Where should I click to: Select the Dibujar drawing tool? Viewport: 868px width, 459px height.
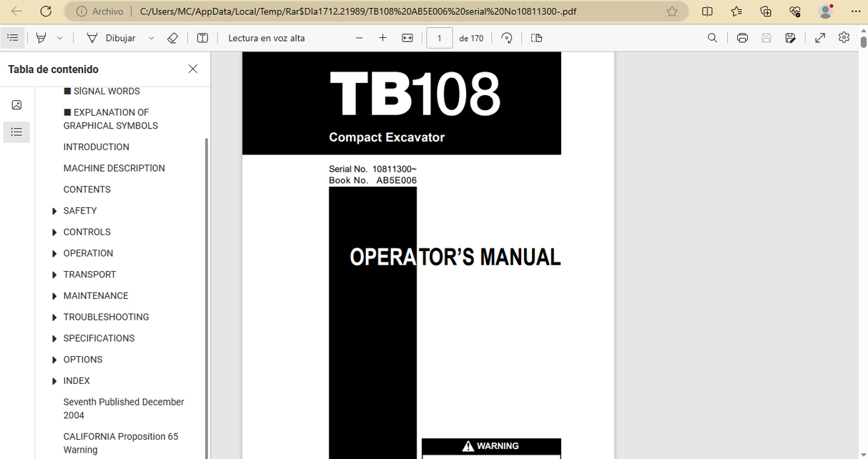click(x=112, y=38)
